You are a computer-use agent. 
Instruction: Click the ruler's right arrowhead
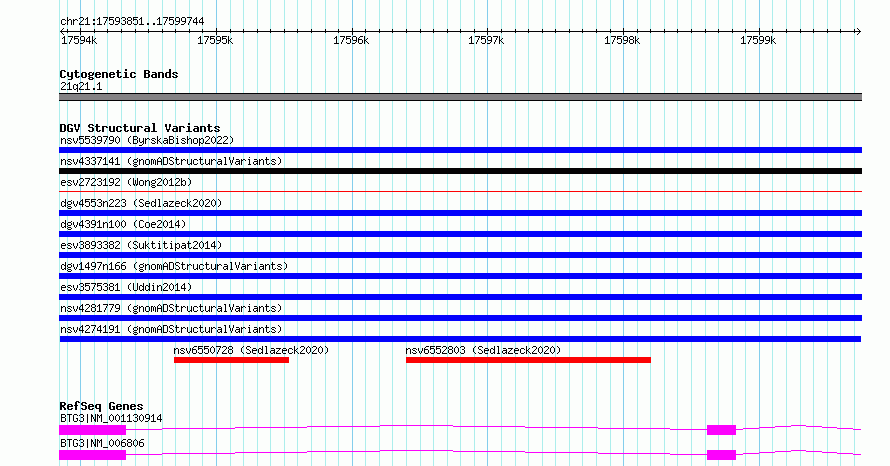point(858,32)
